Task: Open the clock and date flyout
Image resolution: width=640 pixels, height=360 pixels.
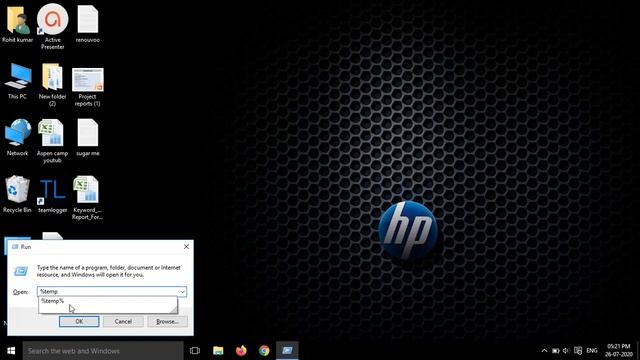Action: point(618,351)
